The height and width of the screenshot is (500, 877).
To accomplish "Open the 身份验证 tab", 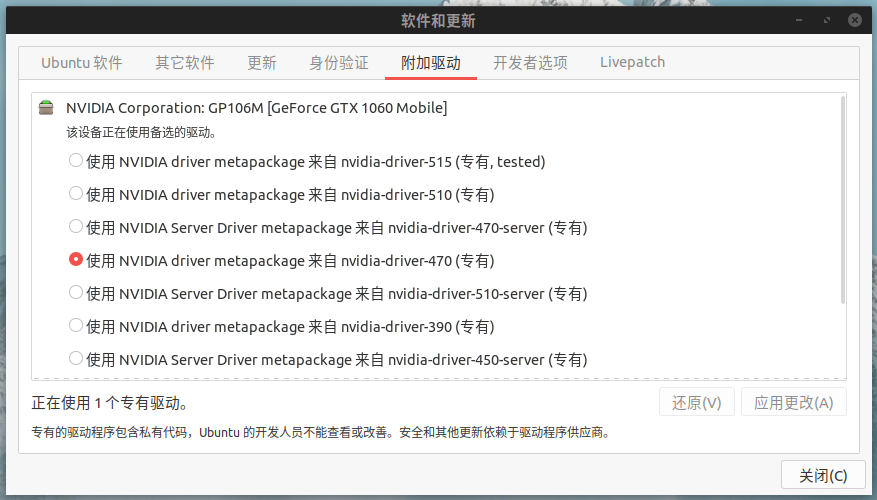I will 339,63.
